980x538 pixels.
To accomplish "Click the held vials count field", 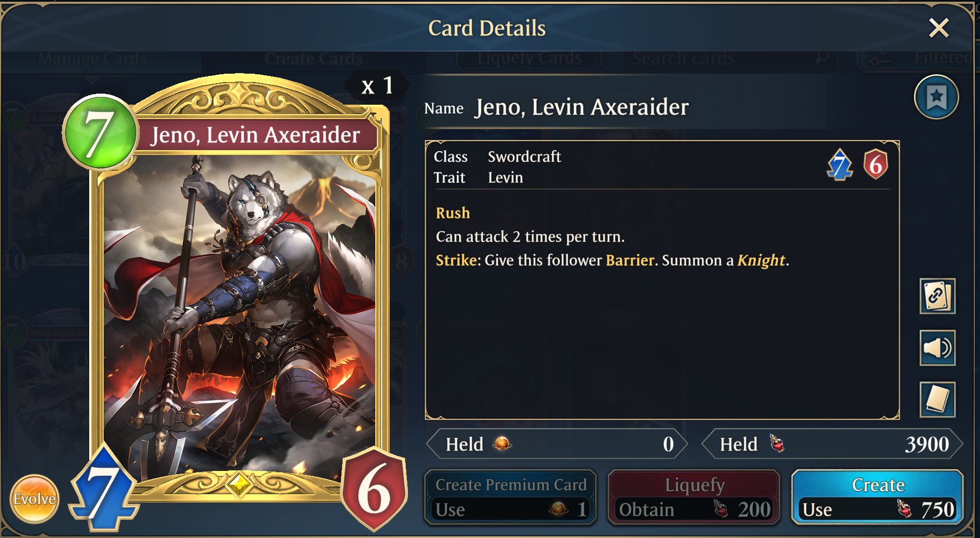I will pyautogui.click(x=832, y=444).
